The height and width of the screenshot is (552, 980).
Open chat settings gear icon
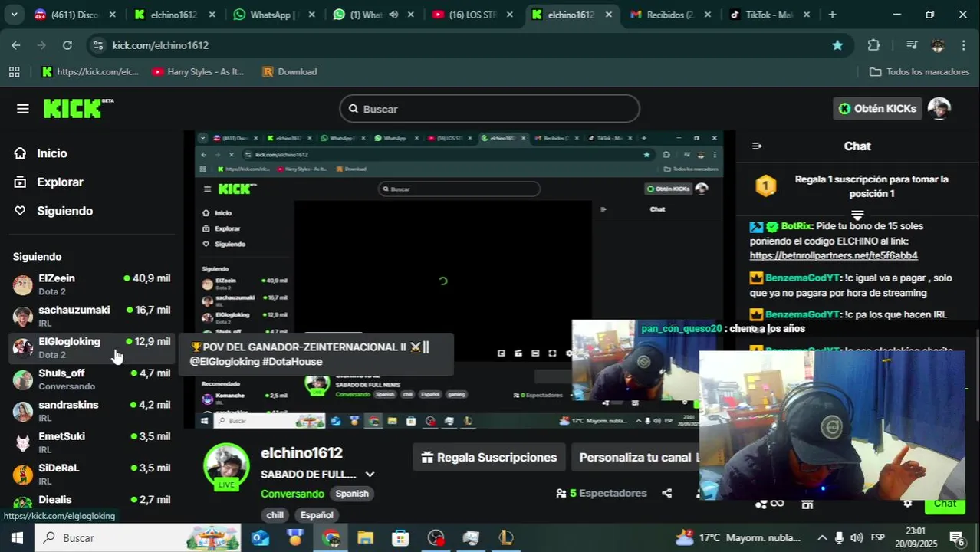(907, 504)
